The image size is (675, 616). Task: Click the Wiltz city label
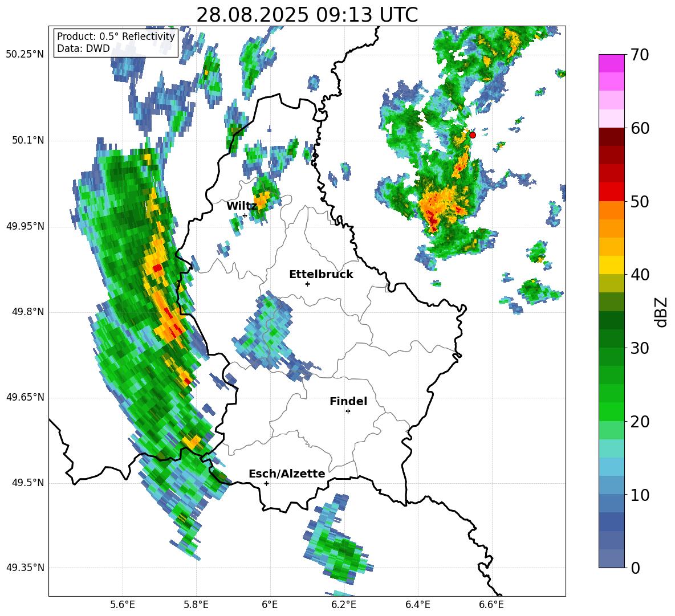(242, 206)
